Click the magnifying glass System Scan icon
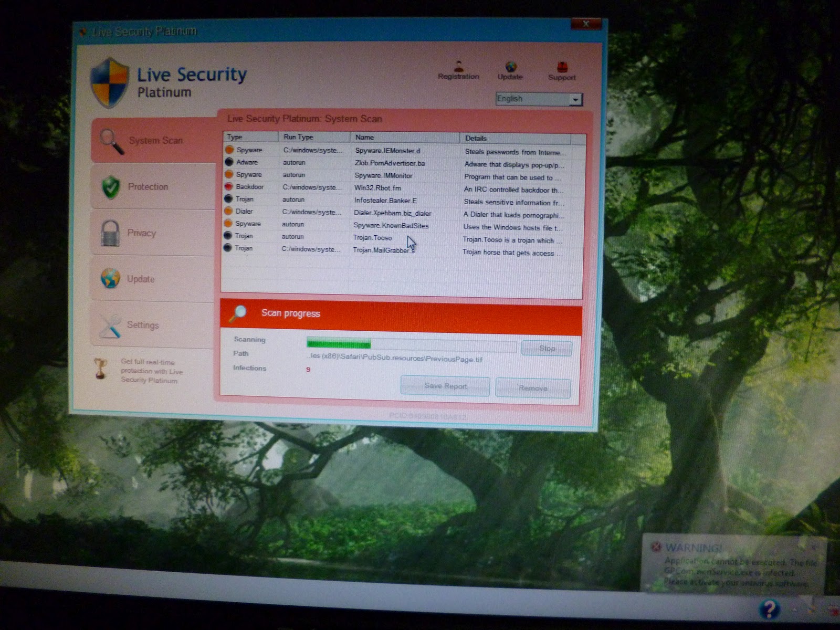Screen dimensions: 840x630 tap(111, 142)
